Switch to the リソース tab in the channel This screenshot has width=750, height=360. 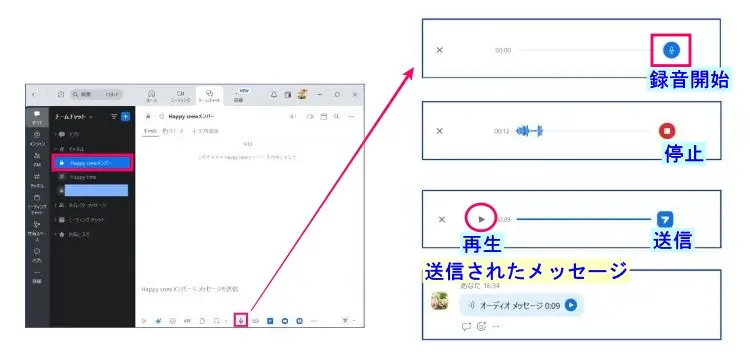click(173, 131)
